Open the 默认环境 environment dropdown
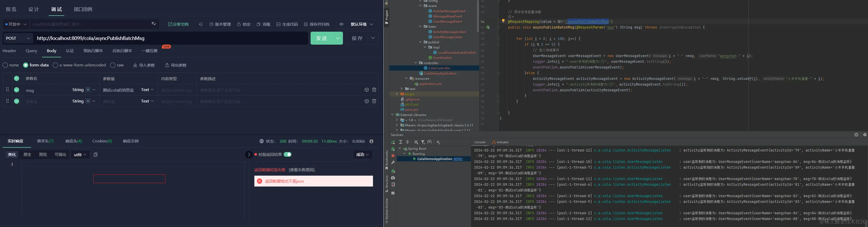Viewport: 868px width, 227px height. [x=362, y=24]
